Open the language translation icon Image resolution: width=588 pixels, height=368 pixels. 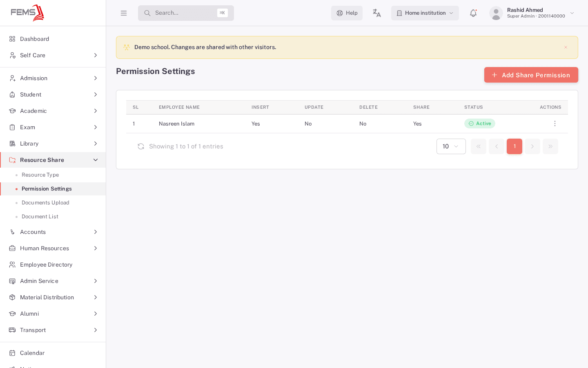point(376,13)
